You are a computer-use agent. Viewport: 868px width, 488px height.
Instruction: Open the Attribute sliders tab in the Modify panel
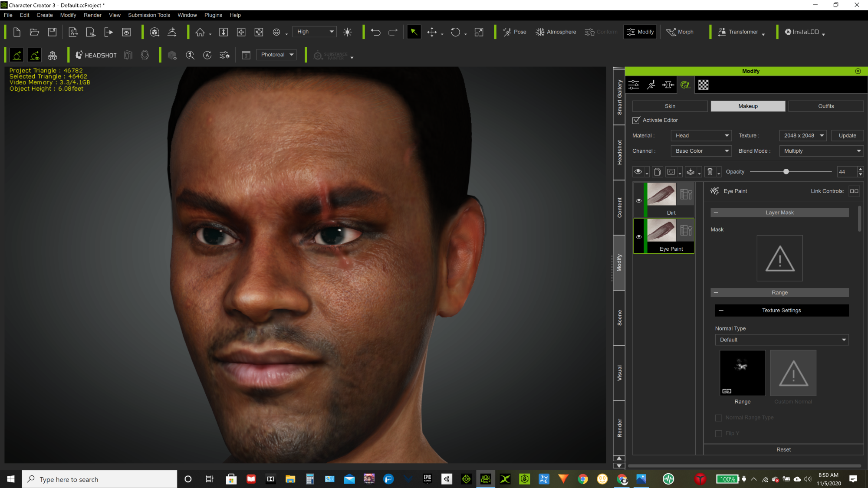tap(634, 85)
